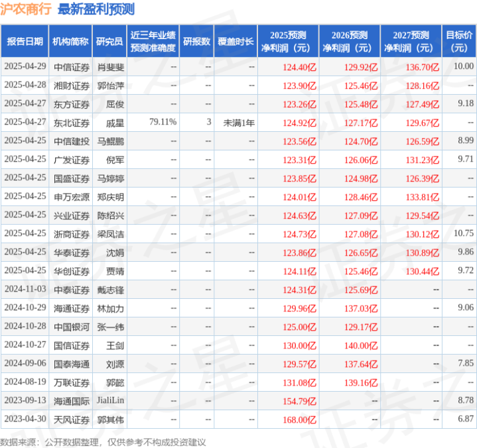Click the 目标价 column header
477x448 pixels.
coord(458,41)
